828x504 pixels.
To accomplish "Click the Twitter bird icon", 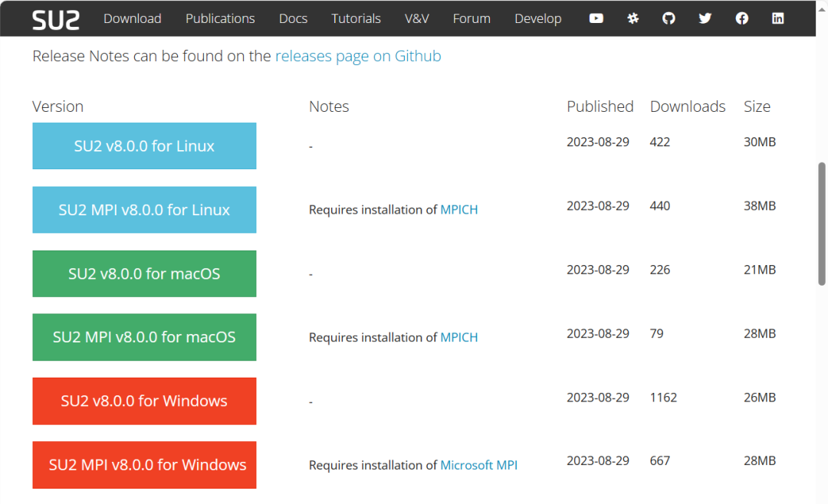I will pos(705,18).
